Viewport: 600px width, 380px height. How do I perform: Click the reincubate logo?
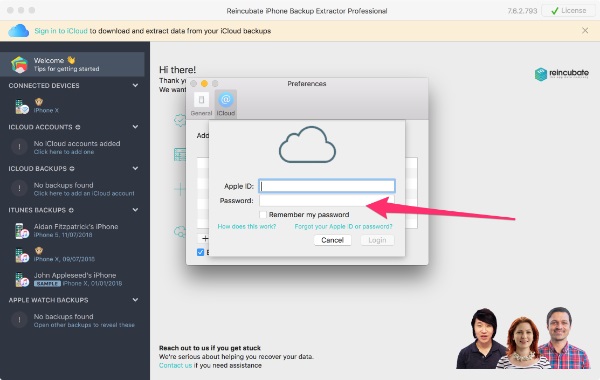(562, 74)
